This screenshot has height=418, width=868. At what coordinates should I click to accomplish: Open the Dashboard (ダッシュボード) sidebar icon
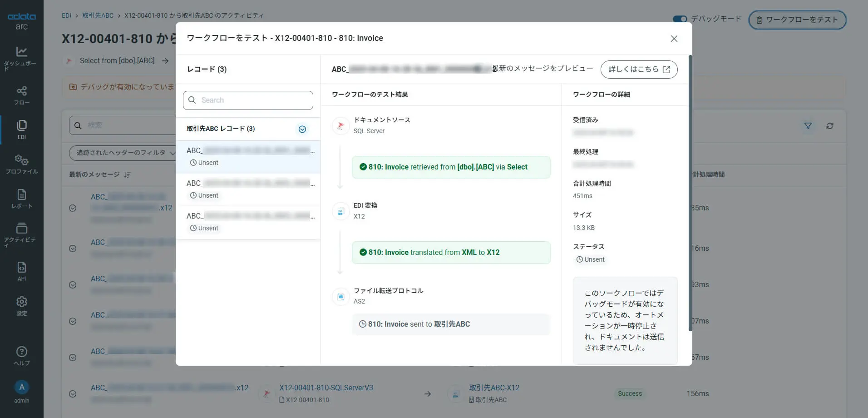point(21,59)
